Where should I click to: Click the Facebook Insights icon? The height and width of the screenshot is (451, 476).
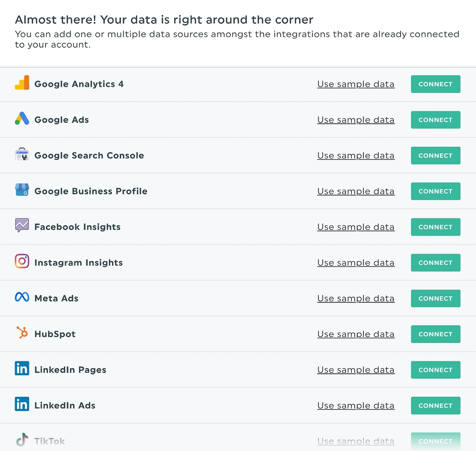pyautogui.click(x=22, y=227)
